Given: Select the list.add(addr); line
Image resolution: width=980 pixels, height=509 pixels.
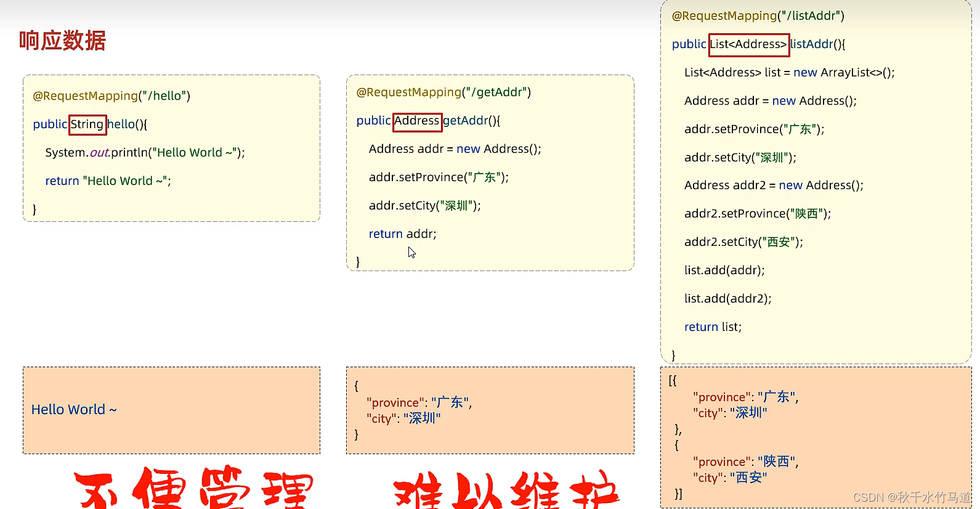Looking at the screenshot, I should tap(724, 270).
